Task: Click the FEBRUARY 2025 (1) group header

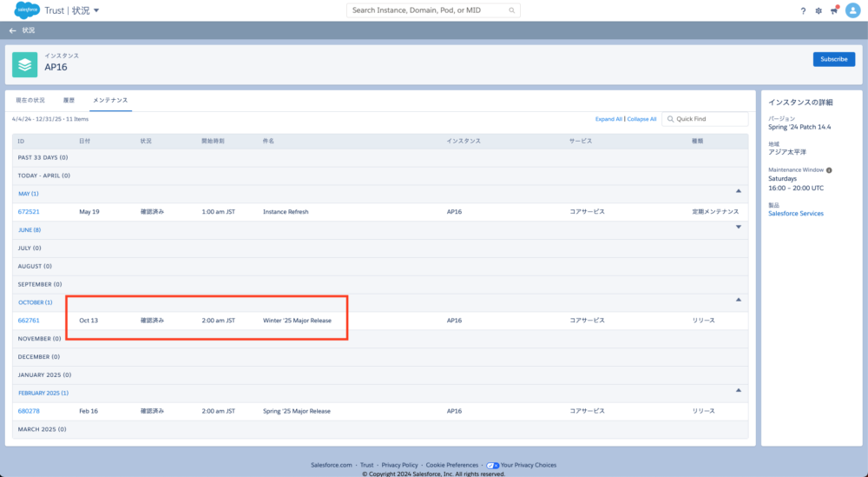Action: tap(43, 394)
